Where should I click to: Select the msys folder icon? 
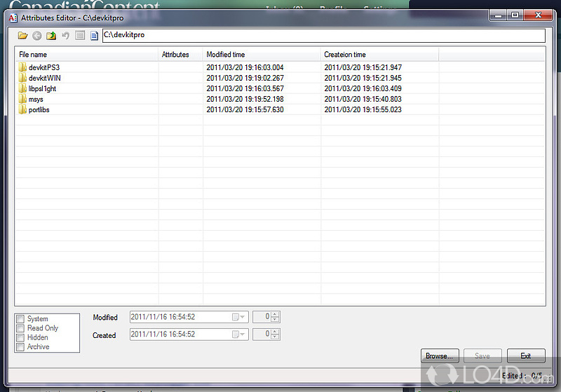pos(22,99)
